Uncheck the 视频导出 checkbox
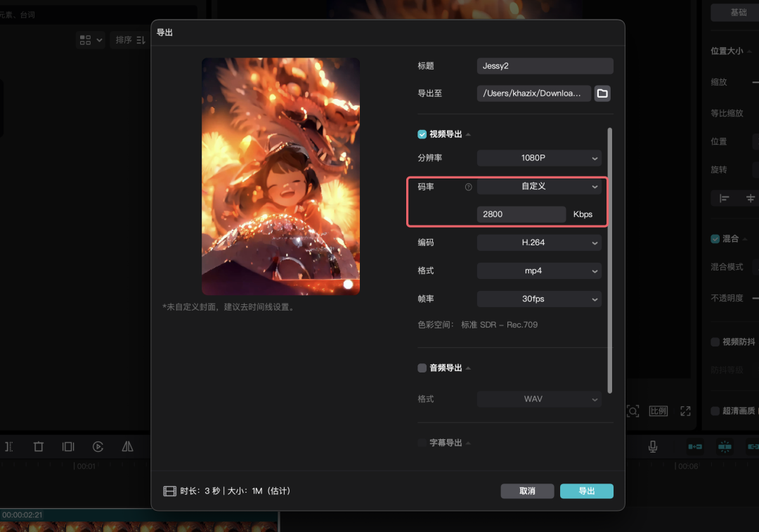 coord(422,134)
